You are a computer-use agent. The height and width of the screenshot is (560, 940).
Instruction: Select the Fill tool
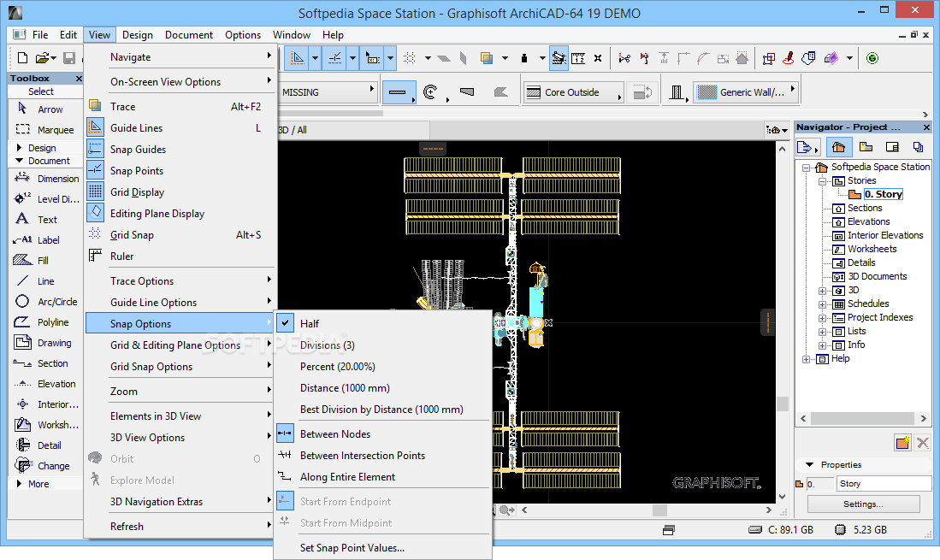point(45,260)
